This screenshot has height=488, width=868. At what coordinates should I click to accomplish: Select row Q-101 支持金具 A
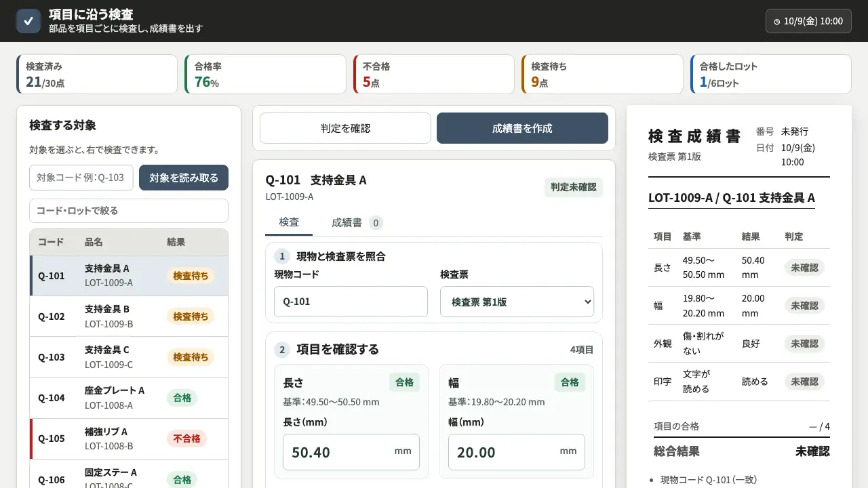[x=129, y=276]
